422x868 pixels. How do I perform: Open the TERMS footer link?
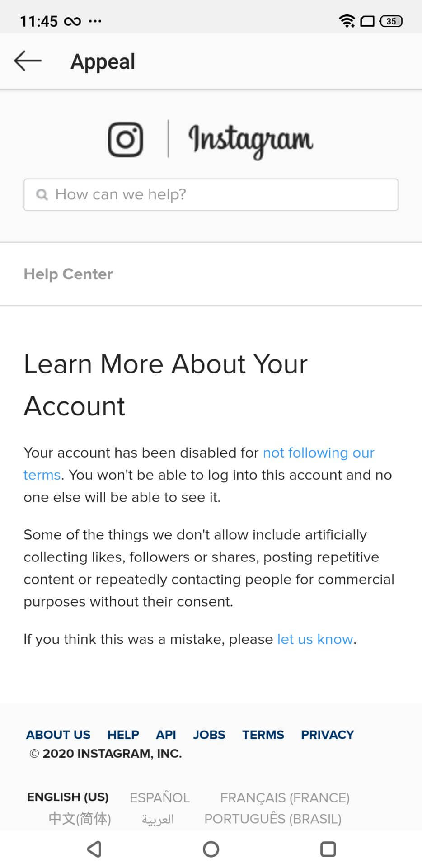coord(263,735)
